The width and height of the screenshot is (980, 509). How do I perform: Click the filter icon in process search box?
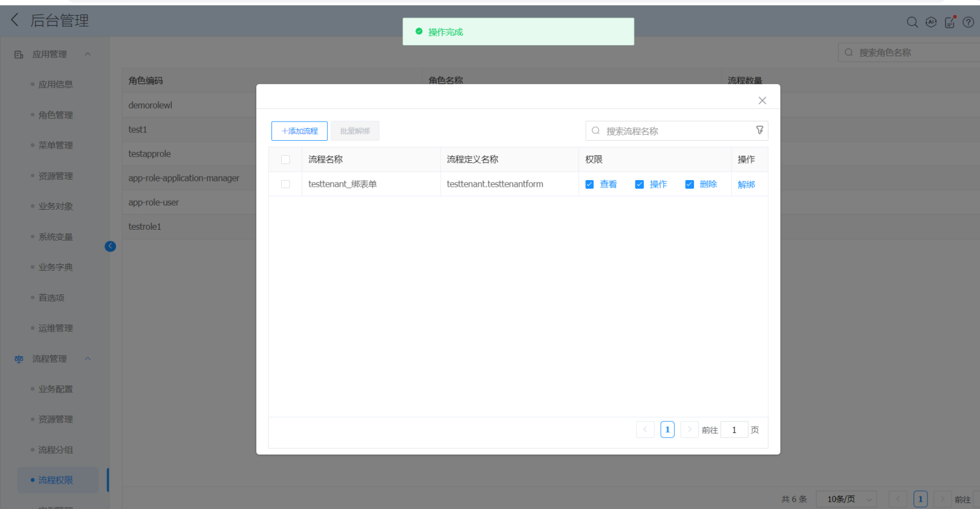pos(759,131)
